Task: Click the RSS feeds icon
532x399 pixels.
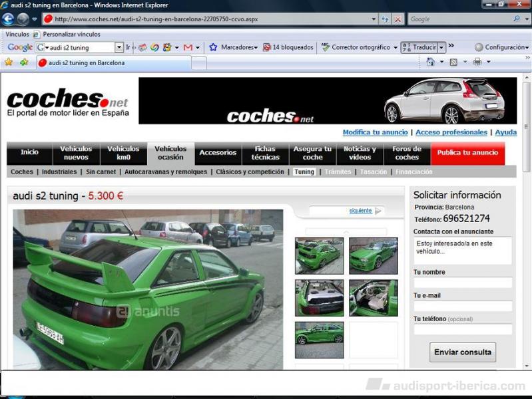Action: (x=453, y=62)
